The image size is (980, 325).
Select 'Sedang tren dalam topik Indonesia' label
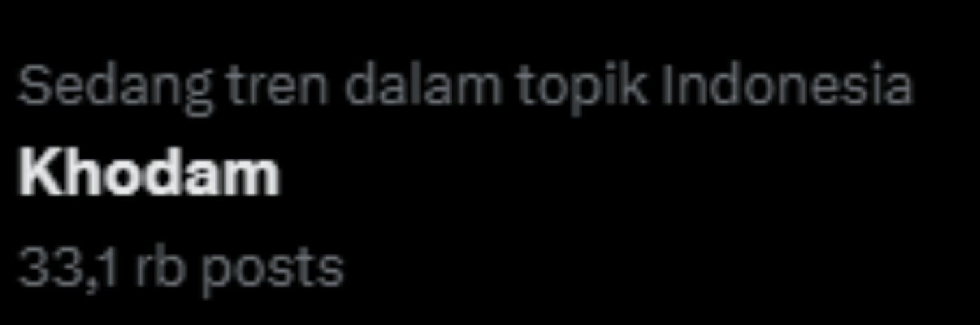pos(465,87)
